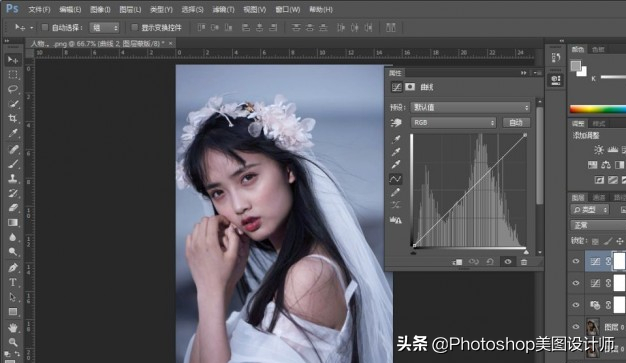Enable the 显示变换控件 checkbox

135,28
